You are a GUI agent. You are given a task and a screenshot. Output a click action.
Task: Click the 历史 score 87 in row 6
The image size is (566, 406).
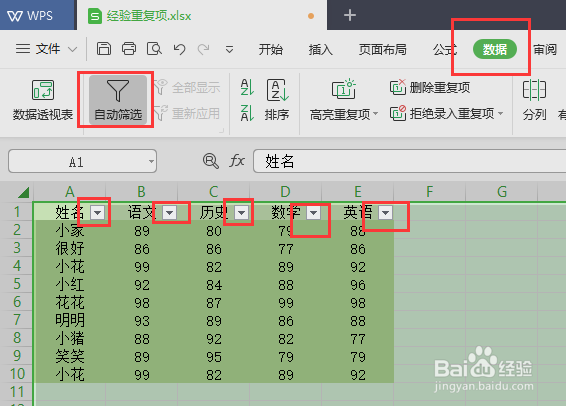pyautogui.click(x=213, y=302)
